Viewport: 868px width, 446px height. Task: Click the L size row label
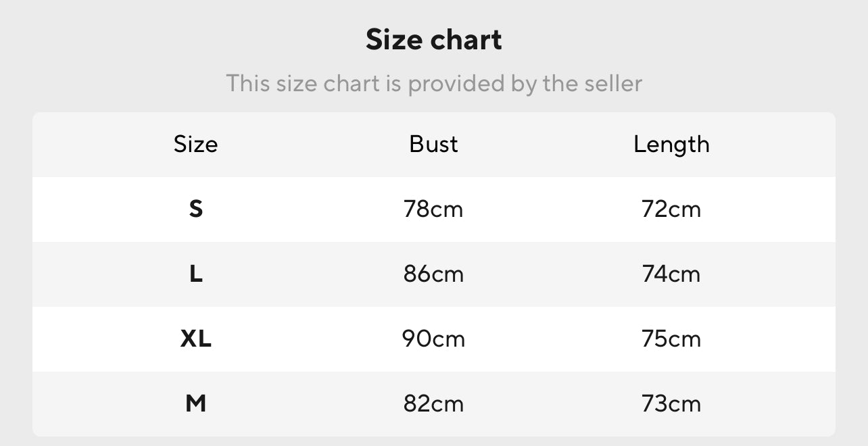[x=195, y=274]
